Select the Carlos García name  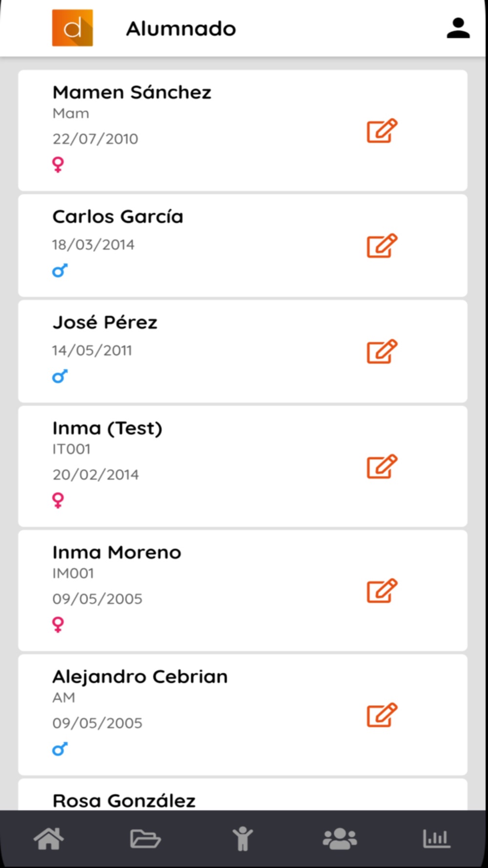pyautogui.click(x=118, y=217)
